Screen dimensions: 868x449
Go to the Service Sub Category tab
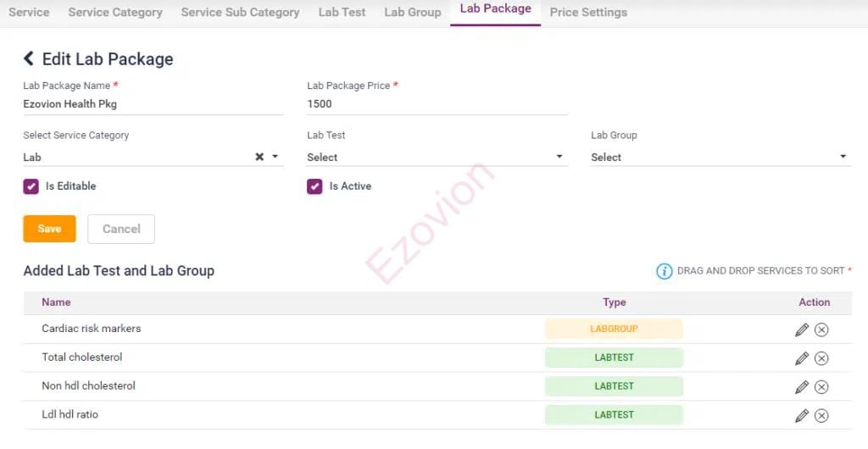pos(240,13)
